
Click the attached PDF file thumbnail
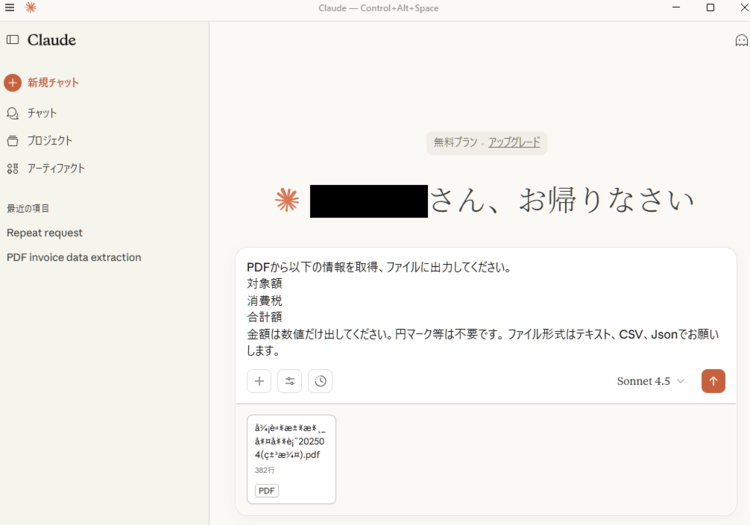click(291, 459)
